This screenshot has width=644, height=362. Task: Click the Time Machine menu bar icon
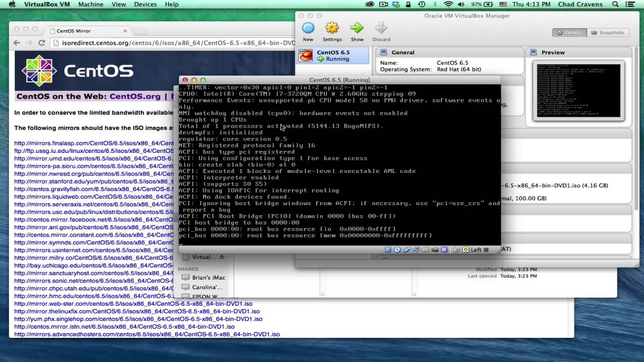422,4
